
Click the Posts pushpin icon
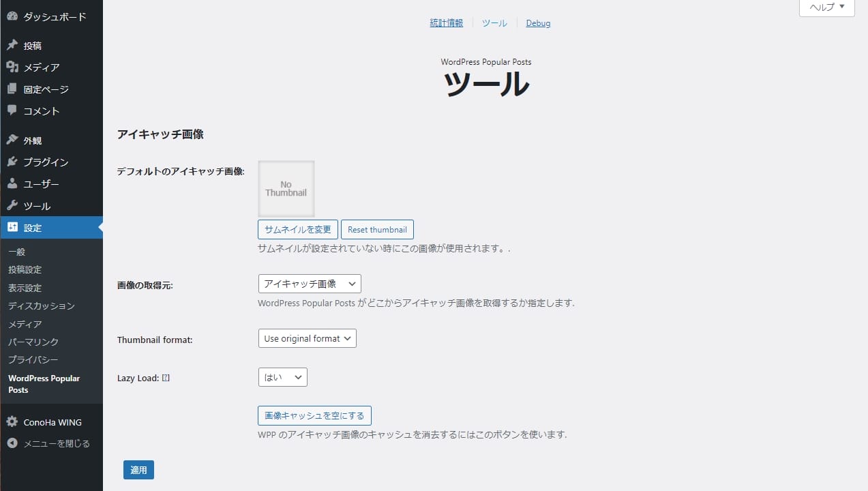point(12,46)
